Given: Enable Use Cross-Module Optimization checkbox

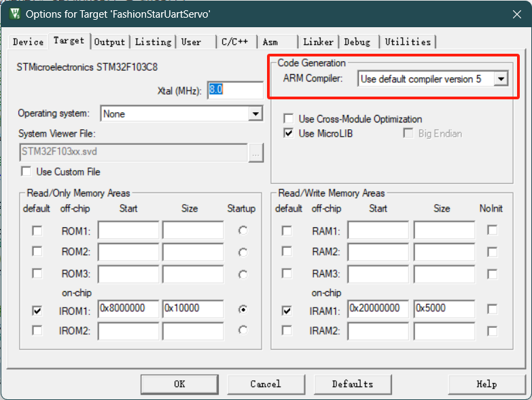Looking at the screenshot, I should click(289, 119).
